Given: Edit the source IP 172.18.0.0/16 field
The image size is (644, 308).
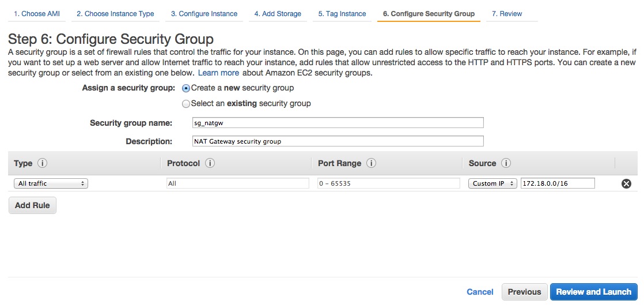Looking at the screenshot, I should click(x=557, y=183).
